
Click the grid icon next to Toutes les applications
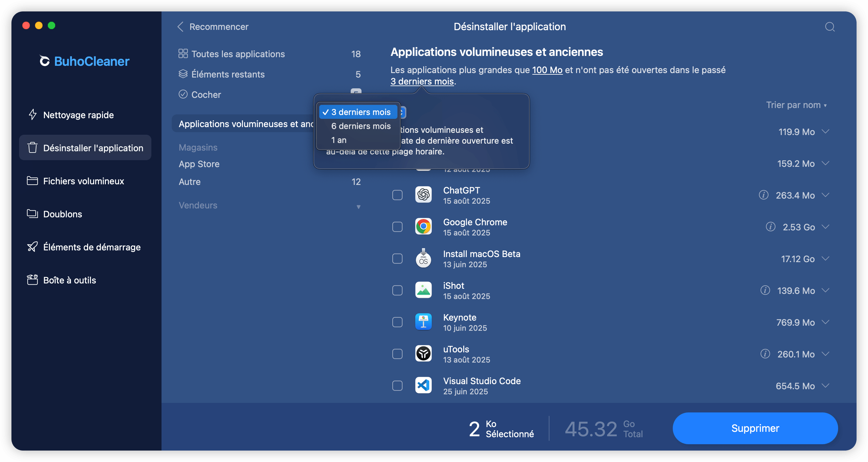click(x=183, y=54)
